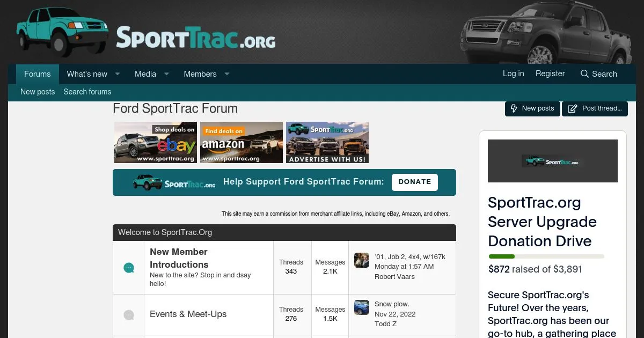Click the $872 raised of $3,891 text
This screenshot has width=644, height=338.
pyautogui.click(x=535, y=269)
